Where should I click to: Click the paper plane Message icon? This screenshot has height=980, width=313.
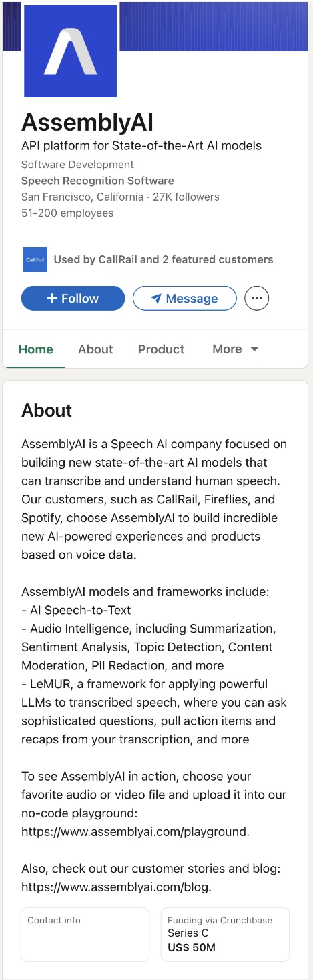pyautogui.click(x=156, y=299)
